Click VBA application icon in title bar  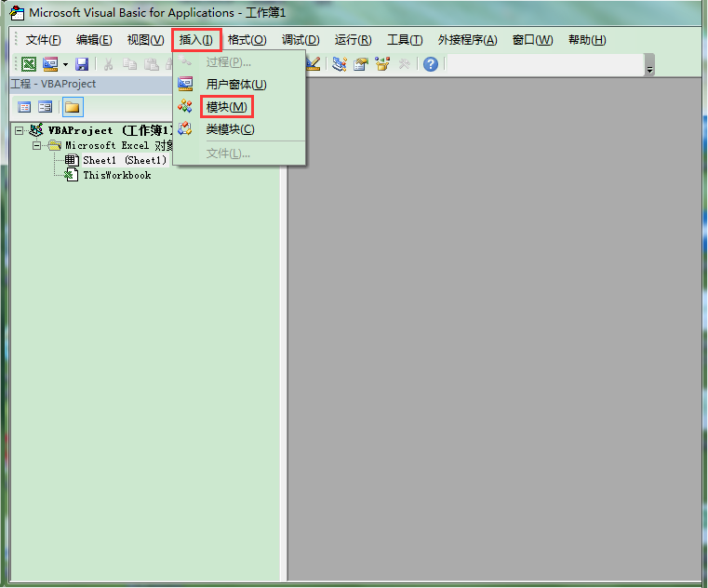click(x=17, y=13)
